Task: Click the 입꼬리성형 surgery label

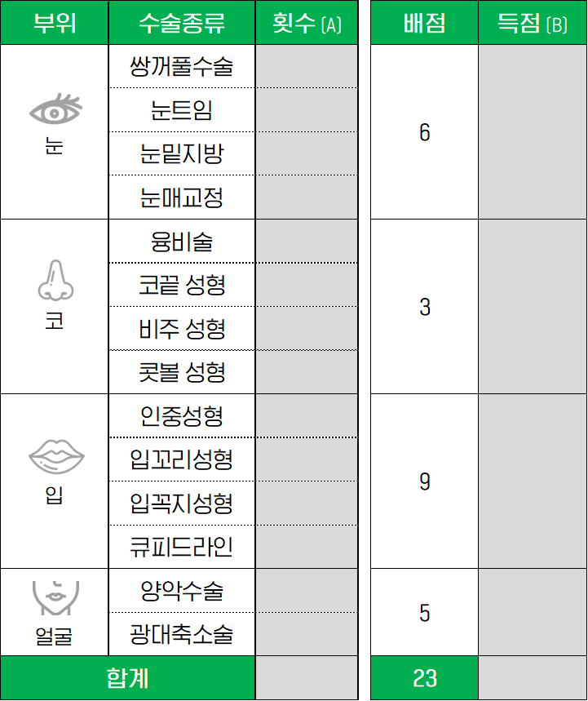Action: (182, 459)
